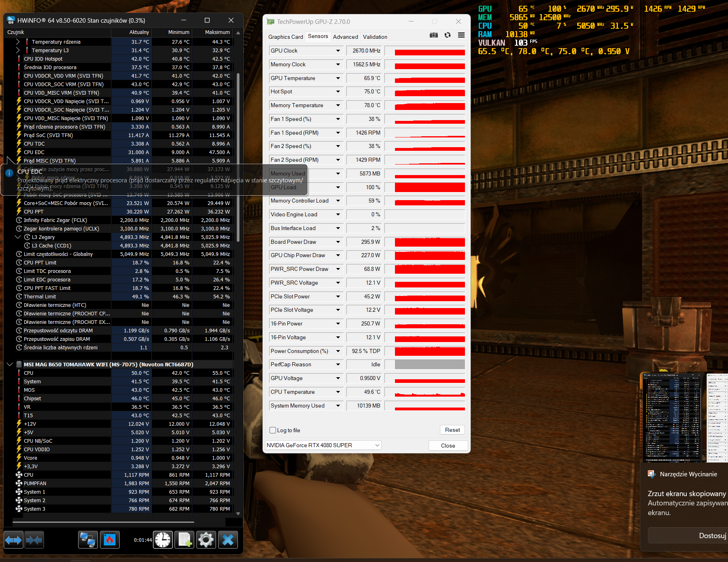Open the remote network computers icon in HWiNFO
This screenshot has width=728, height=562.
point(88,540)
